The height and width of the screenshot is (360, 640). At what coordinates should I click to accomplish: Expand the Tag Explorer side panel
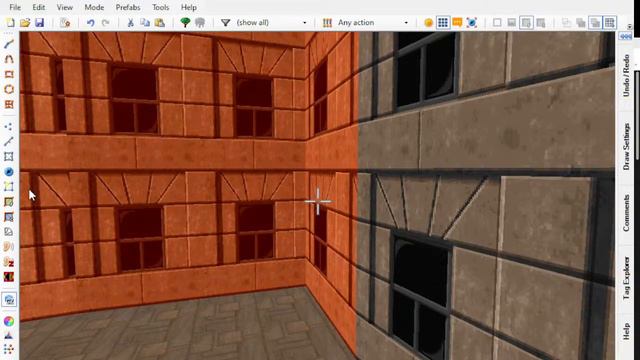point(626,279)
